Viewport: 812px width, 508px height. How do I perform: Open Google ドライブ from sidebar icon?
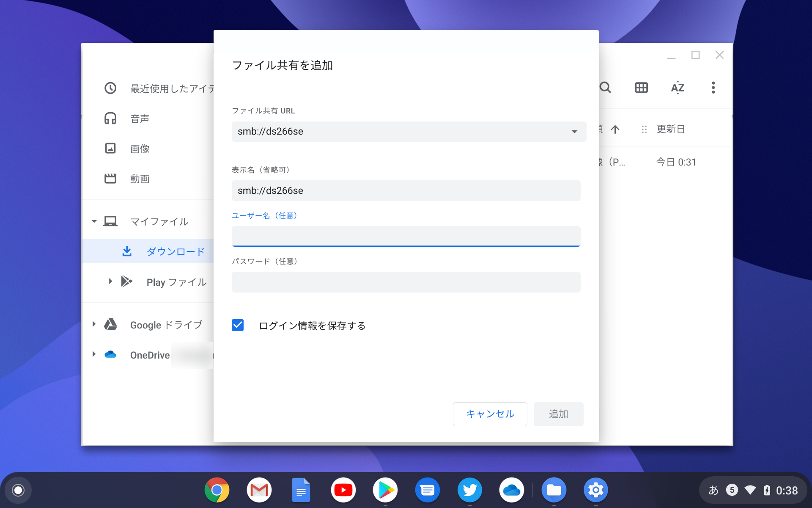(x=110, y=324)
